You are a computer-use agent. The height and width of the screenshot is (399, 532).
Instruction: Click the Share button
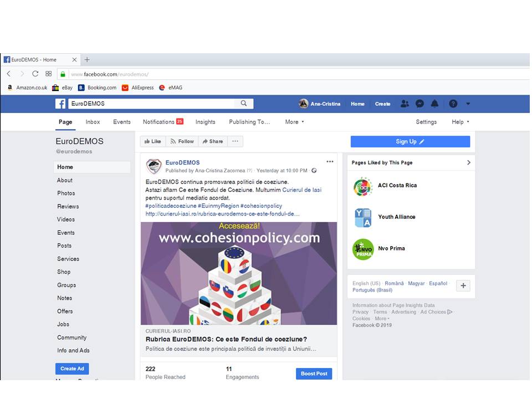click(213, 141)
